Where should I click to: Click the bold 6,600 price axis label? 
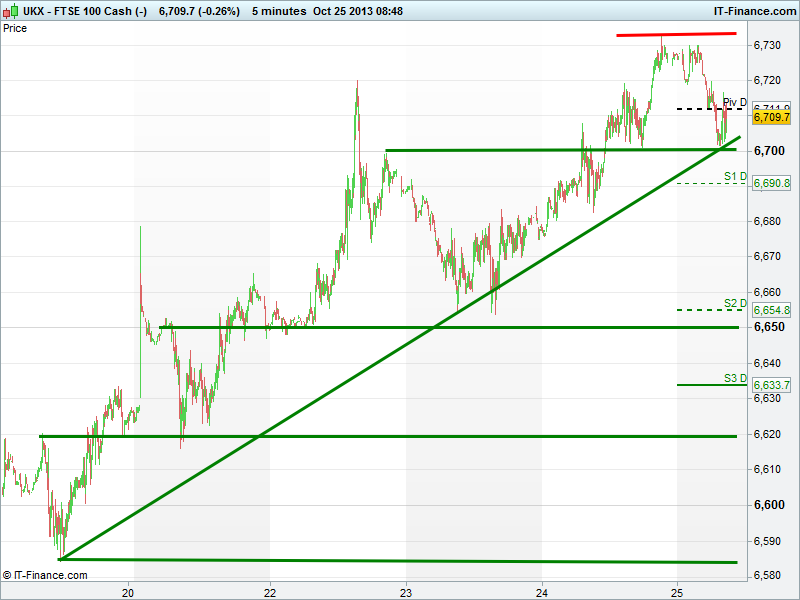(769, 505)
